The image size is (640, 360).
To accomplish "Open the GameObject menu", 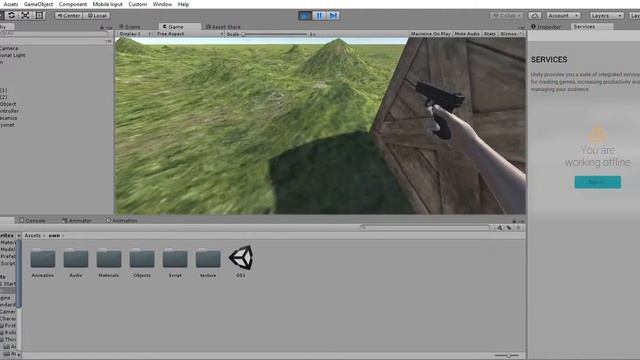I will pos(38,4).
